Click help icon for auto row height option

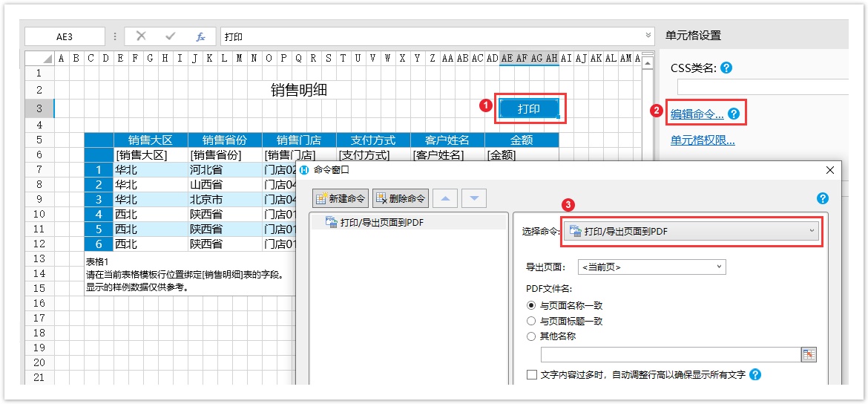[x=755, y=375]
